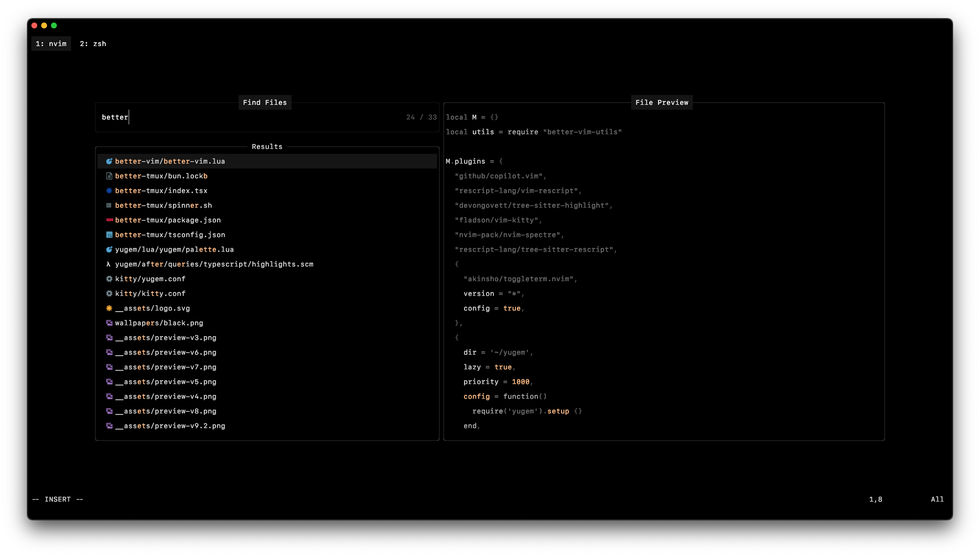The width and height of the screenshot is (980, 556).
Task: Click the 1,8 cursor position indicator
Action: (876, 499)
